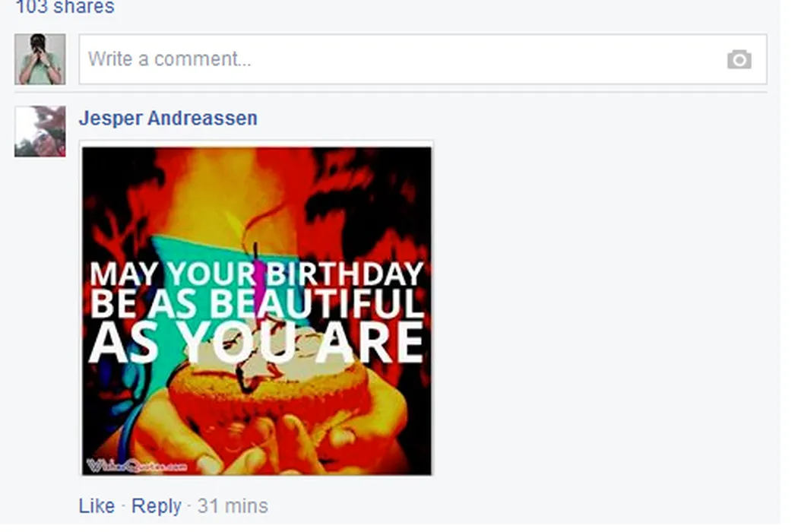Click the "BE AS BEAUTIFUL" caption line
798x532 pixels.
[256, 304]
